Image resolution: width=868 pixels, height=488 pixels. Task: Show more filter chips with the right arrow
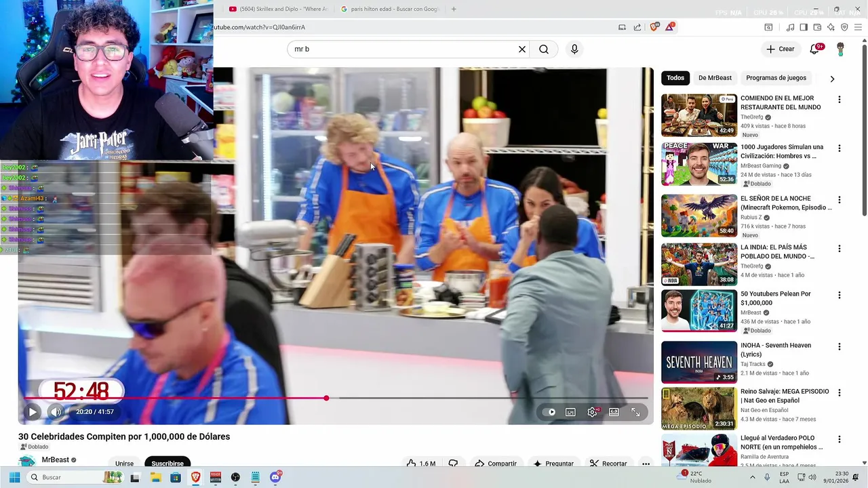coord(832,79)
